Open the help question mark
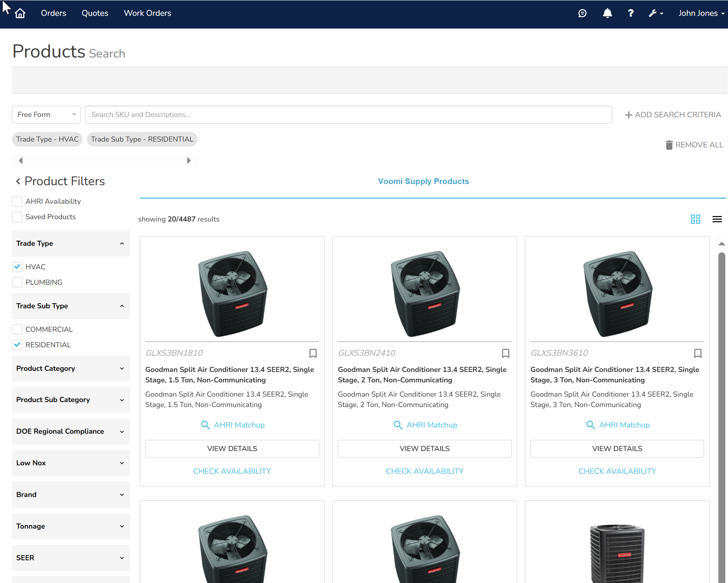 click(631, 14)
